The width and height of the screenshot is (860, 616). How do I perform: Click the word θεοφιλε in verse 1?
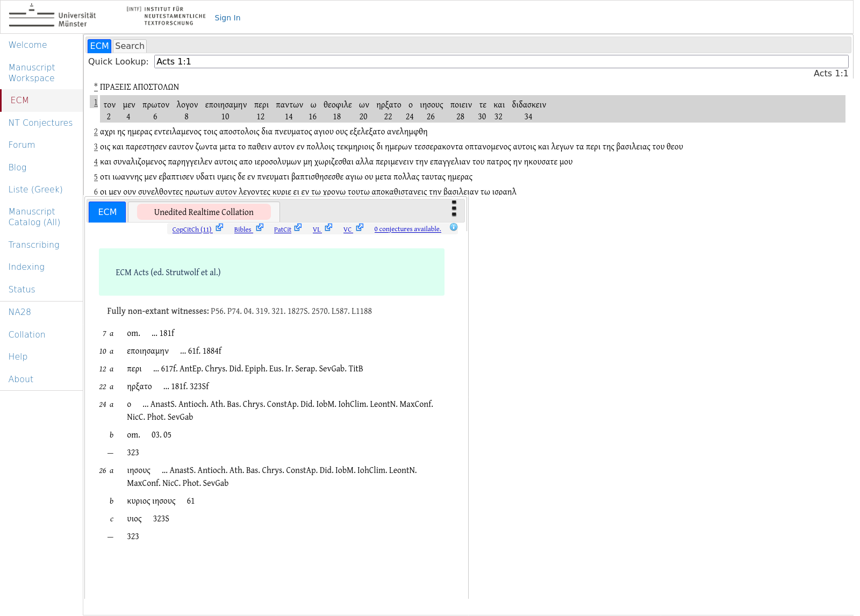point(338,105)
